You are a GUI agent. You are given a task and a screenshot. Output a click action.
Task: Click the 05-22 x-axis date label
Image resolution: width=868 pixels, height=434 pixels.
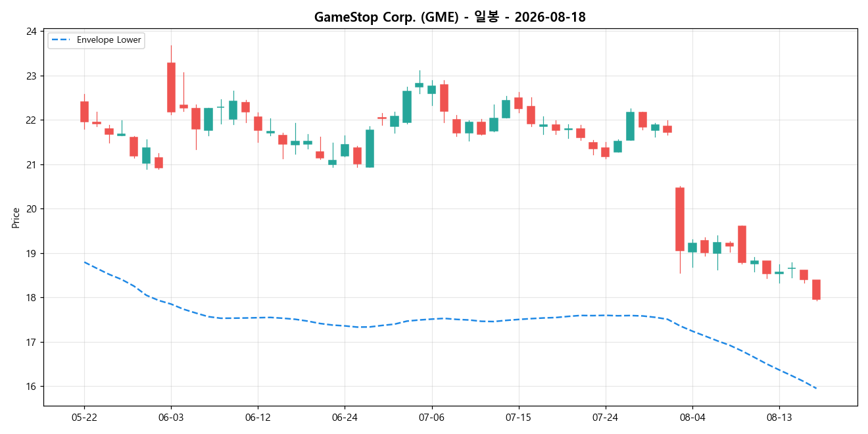(84, 418)
